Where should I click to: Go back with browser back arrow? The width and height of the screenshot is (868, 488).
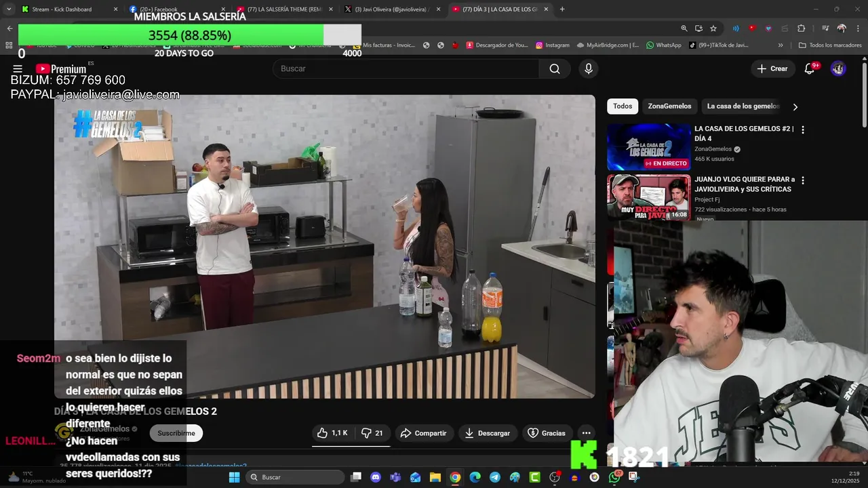(x=9, y=28)
